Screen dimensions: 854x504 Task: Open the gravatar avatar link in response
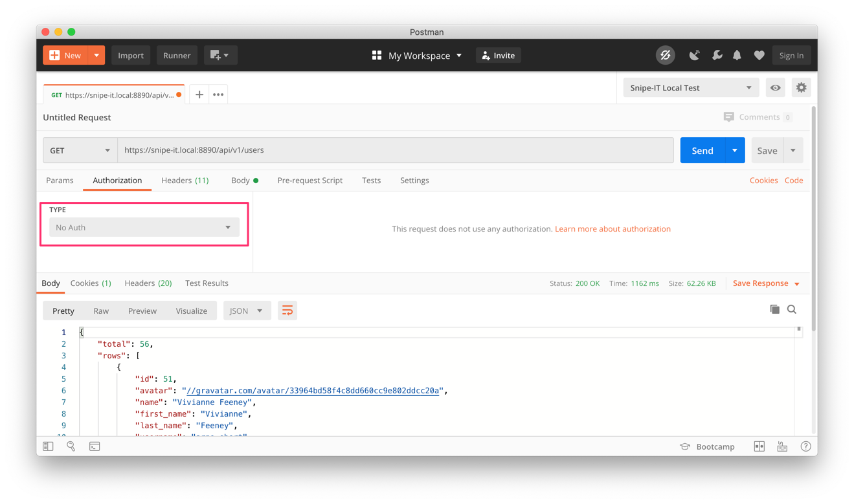point(313,391)
